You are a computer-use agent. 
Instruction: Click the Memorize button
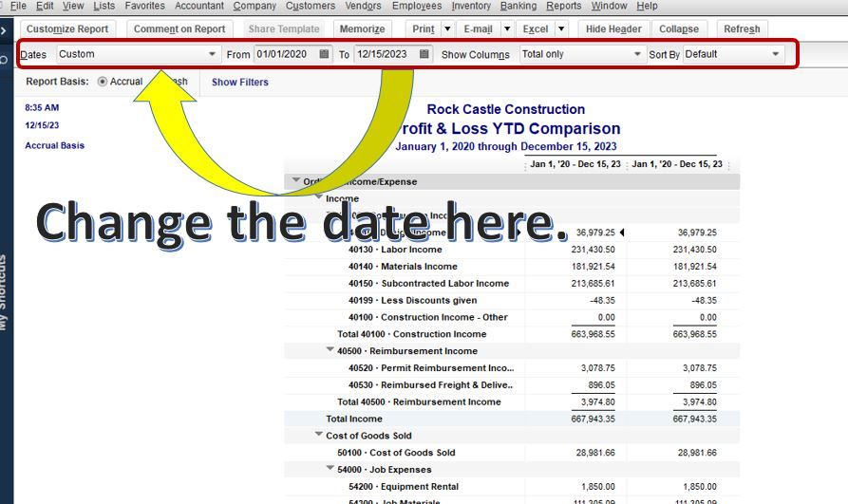pos(363,28)
